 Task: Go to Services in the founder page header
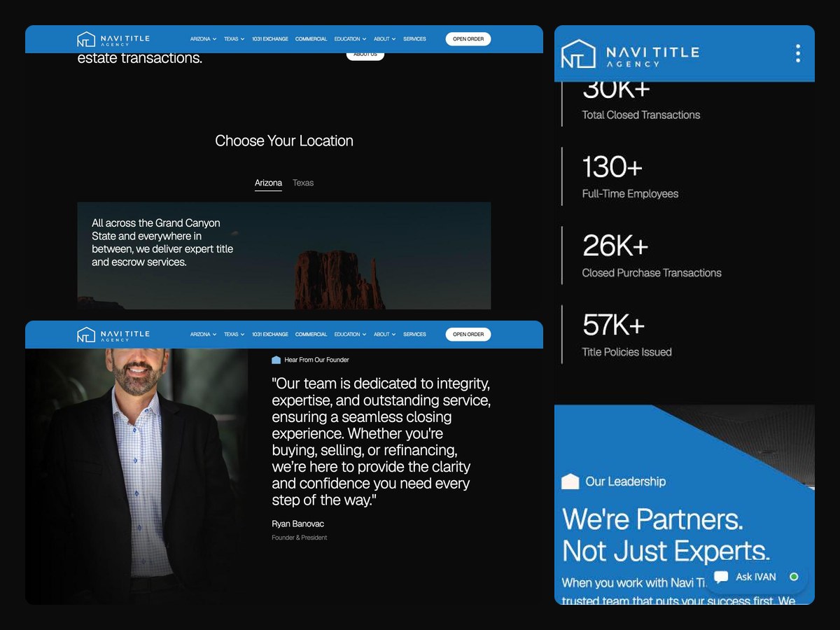(x=415, y=335)
